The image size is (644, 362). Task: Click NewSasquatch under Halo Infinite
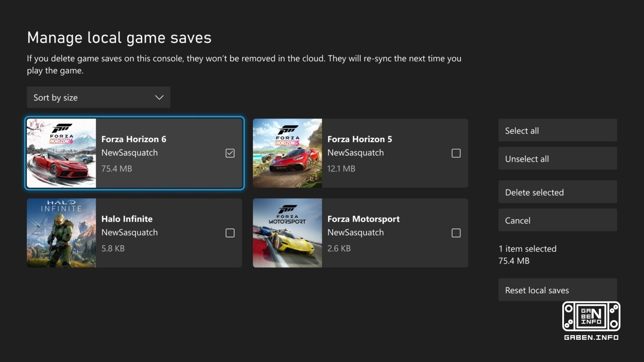[x=130, y=232]
